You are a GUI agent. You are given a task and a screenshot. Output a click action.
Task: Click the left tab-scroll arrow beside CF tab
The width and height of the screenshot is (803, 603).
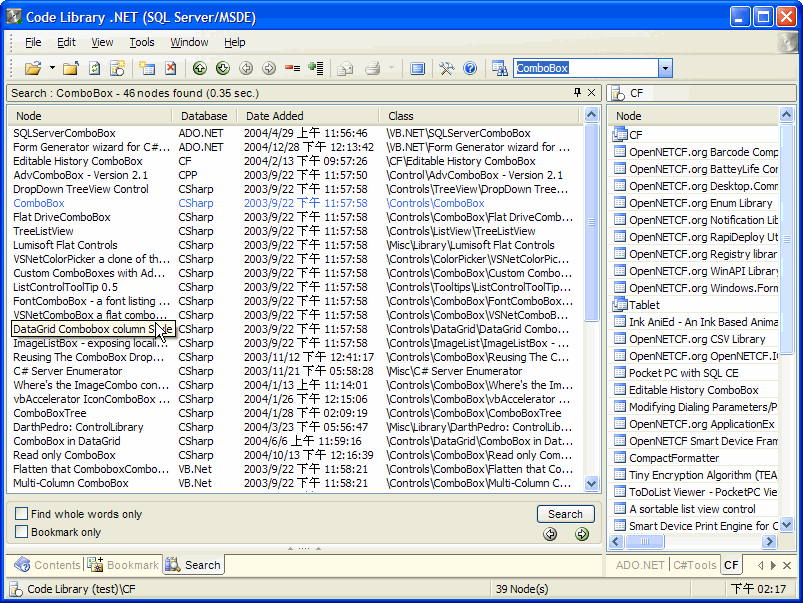(x=760, y=565)
